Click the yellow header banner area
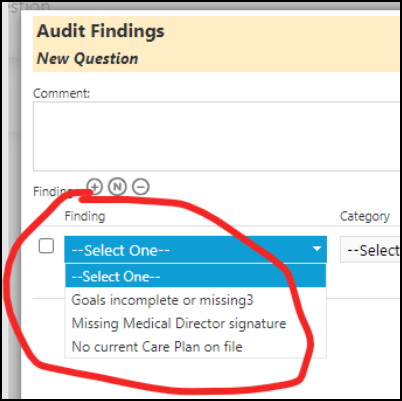Image resolution: width=402 pixels, height=401 pixels. (x=216, y=44)
